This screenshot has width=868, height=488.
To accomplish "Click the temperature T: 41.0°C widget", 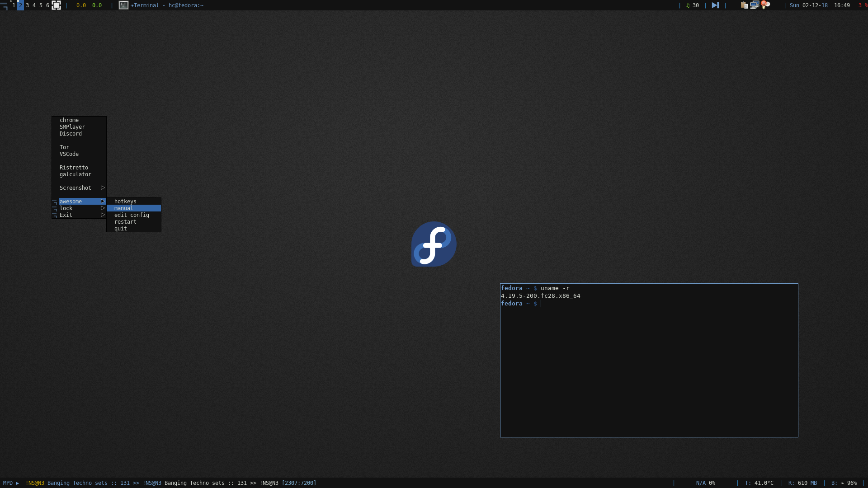I will pyautogui.click(x=759, y=483).
